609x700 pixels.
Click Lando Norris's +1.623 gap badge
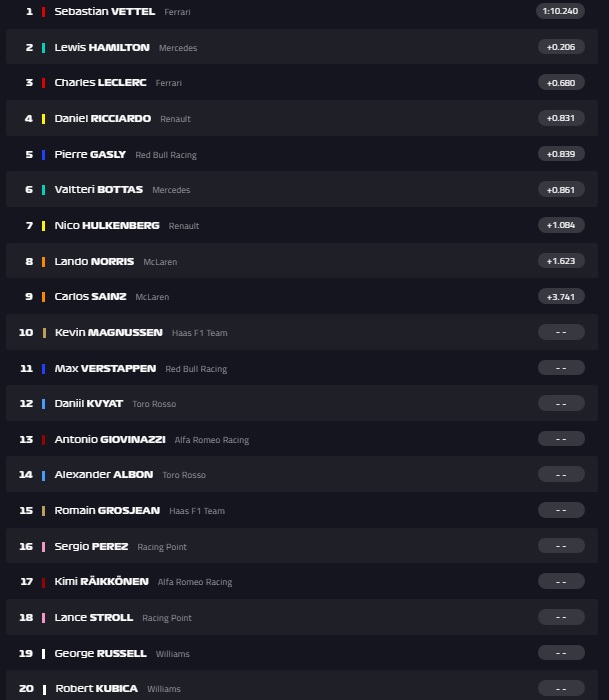click(561, 261)
